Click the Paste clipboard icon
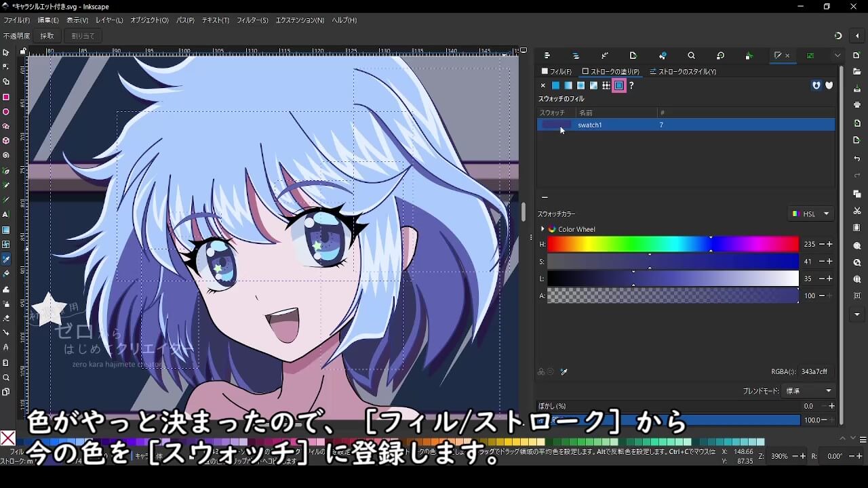 (x=857, y=228)
